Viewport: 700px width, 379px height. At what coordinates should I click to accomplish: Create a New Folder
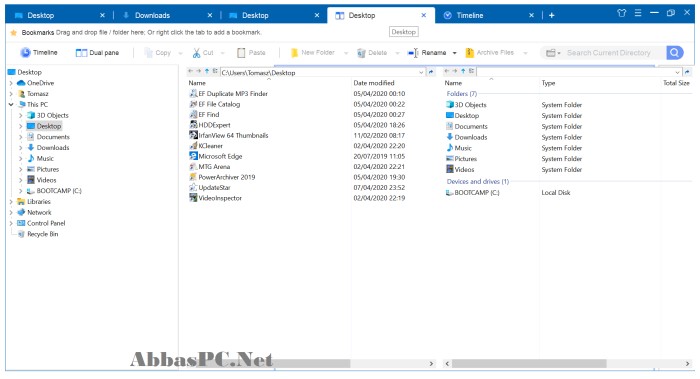coord(312,53)
